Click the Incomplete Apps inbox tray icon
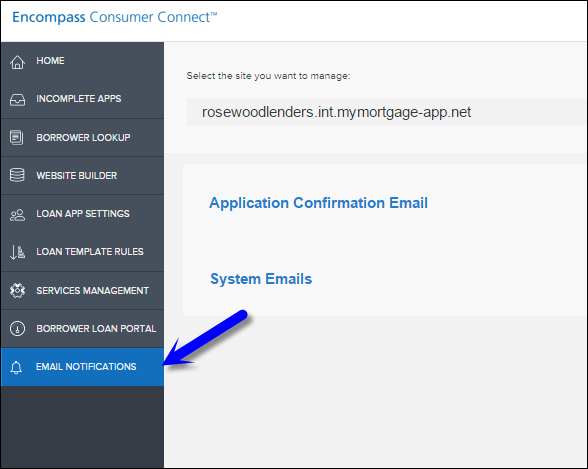588x469 pixels. (17, 100)
